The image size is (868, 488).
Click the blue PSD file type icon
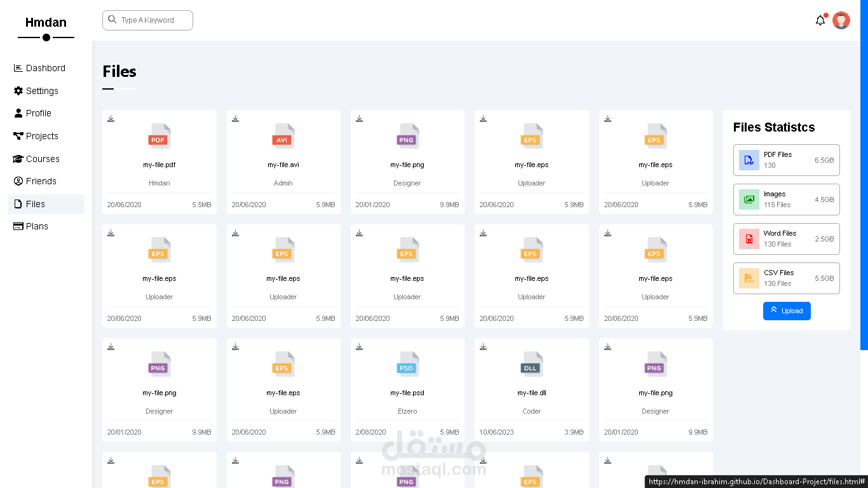click(x=407, y=364)
